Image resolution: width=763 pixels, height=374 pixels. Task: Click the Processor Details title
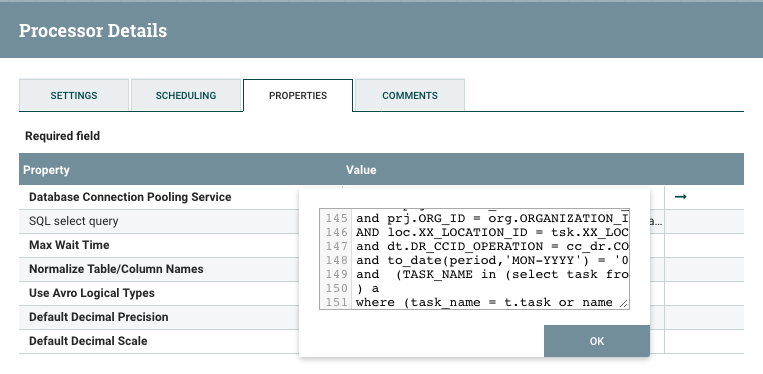click(93, 31)
